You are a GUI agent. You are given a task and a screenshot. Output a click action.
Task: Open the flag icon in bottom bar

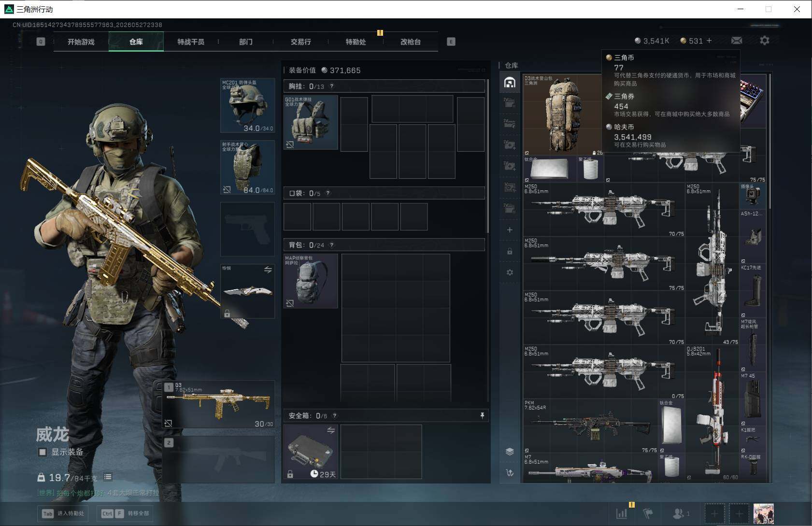(x=648, y=513)
